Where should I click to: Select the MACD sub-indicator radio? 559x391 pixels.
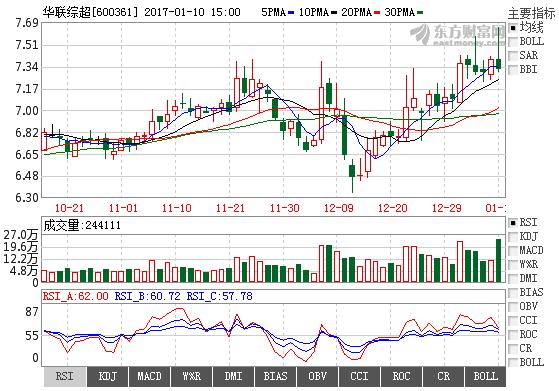click(x=513, y=251)
